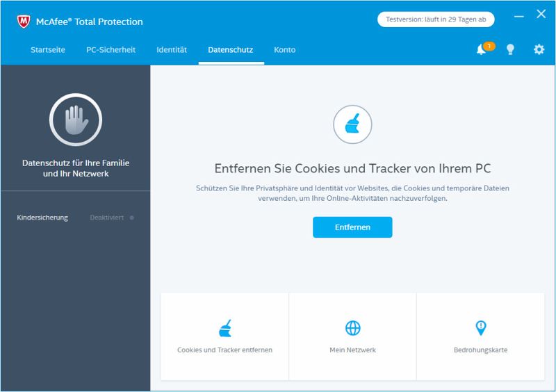Click the map pin icon for Bedrohungskarte
Image resolution: width=556 pixels, height=392 pixels.
click(x=481, y=328)
